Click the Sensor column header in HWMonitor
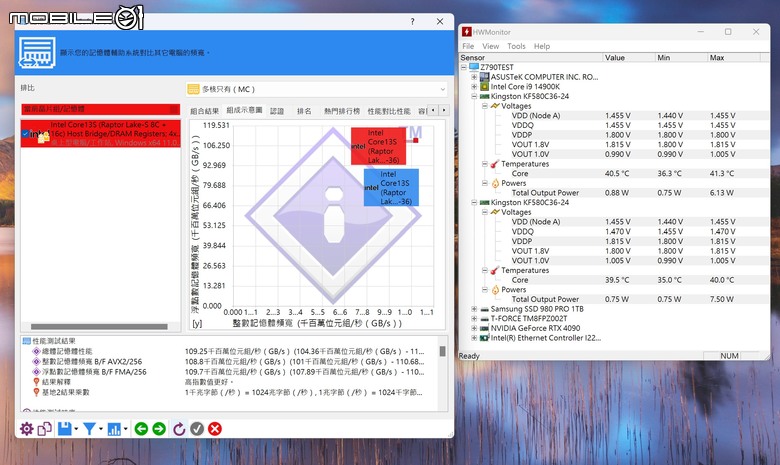 coord(531,58)
